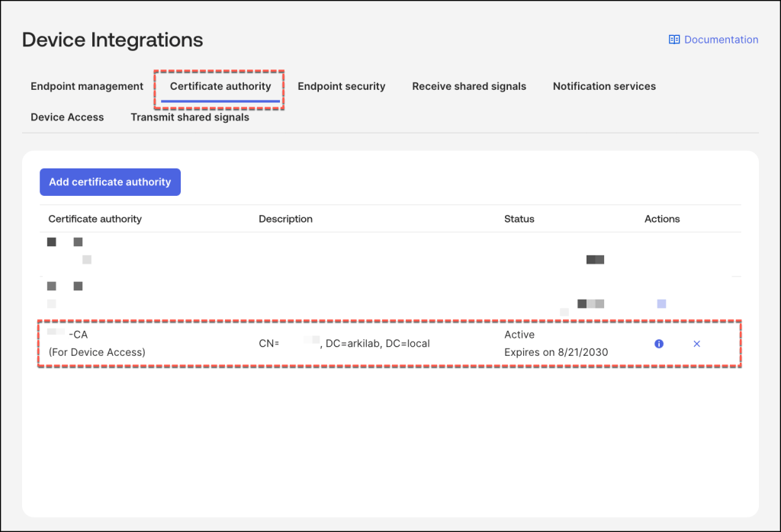Image resolution: width=781 pixels, height=532 pixels.
Task: Click the info icon for the -CA certificate
Action: coord(659,344)
